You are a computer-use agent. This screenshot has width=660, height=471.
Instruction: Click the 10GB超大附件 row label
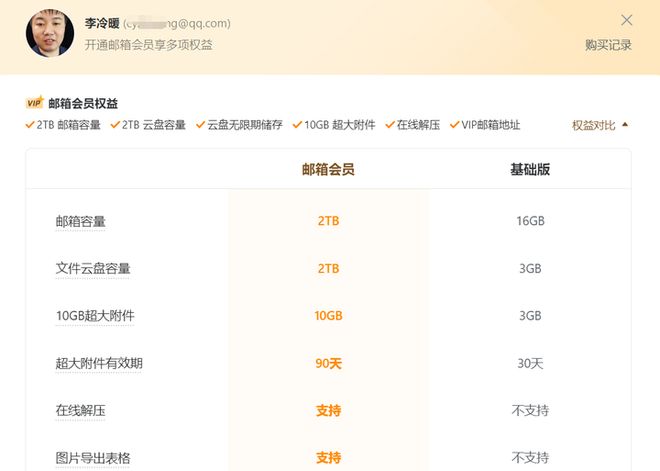point(95,316)
